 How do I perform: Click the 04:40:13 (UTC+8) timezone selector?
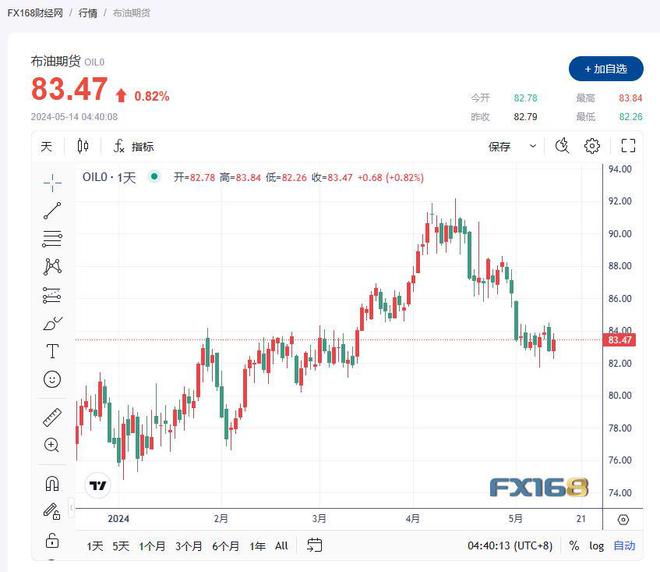tap(510, 546)
